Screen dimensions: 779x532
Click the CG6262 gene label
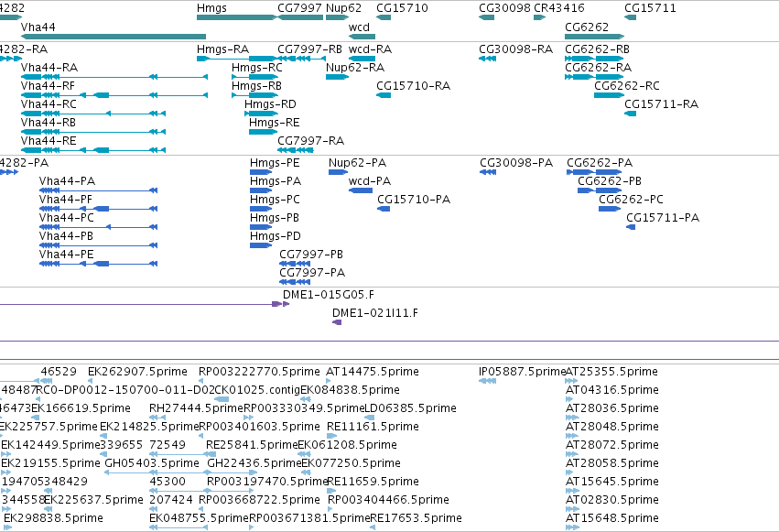(587, 27)
